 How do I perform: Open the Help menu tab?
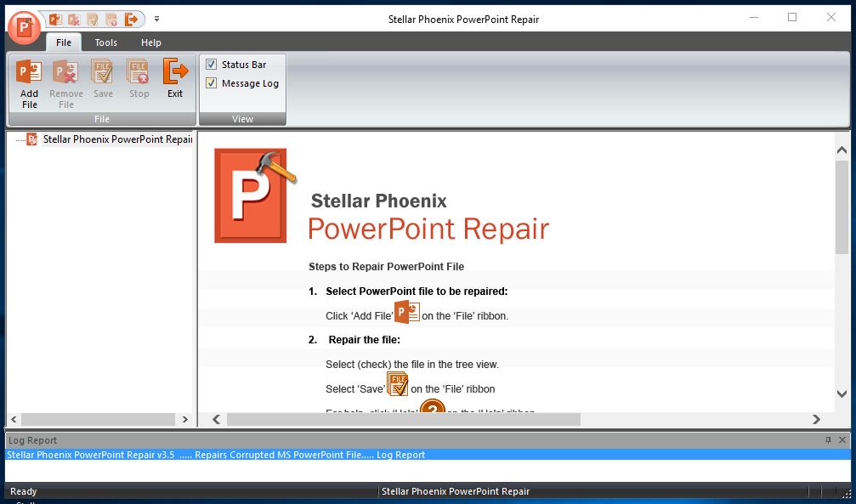(150, 42)
